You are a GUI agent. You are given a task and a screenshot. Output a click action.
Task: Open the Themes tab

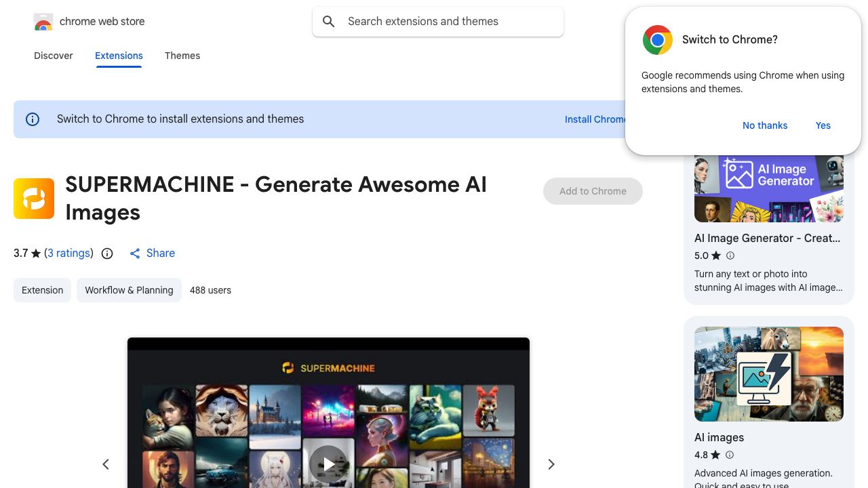point(182,56)
